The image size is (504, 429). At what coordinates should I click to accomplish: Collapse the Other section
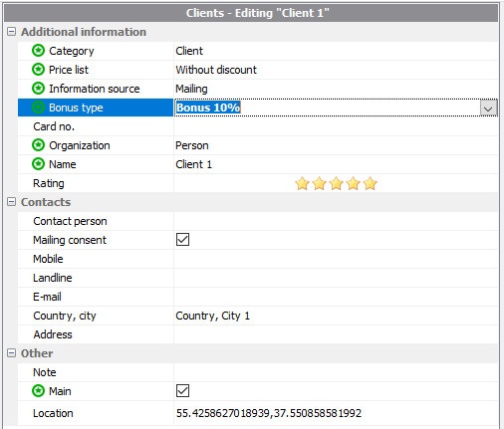tap(11, 353)
